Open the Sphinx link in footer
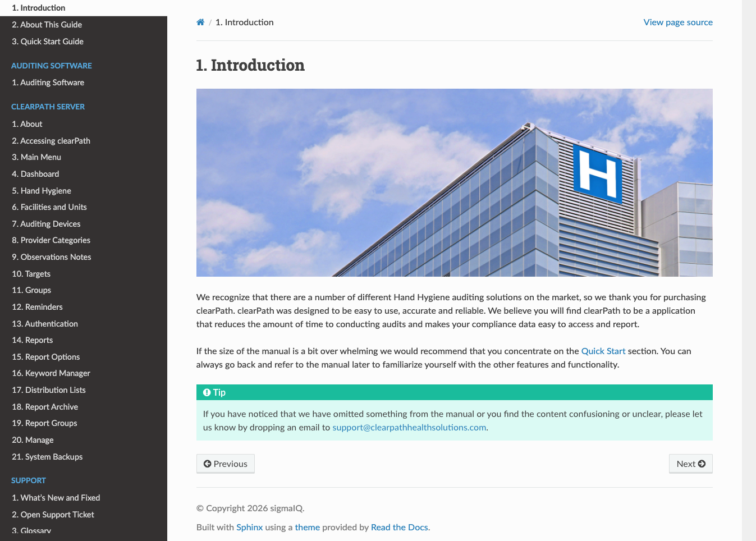Image resolution: width=756 pixels, height=541 pixels. click(x=249, y=527)
